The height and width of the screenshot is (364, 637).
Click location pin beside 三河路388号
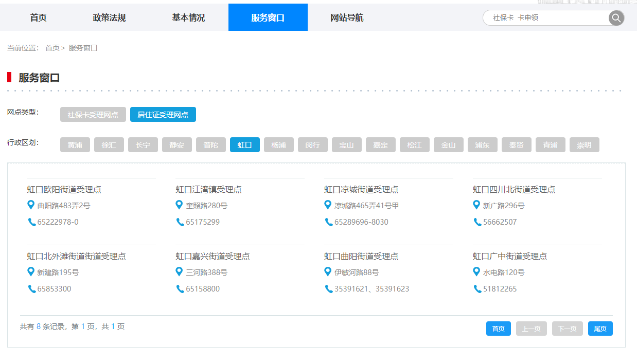(179, 272)
